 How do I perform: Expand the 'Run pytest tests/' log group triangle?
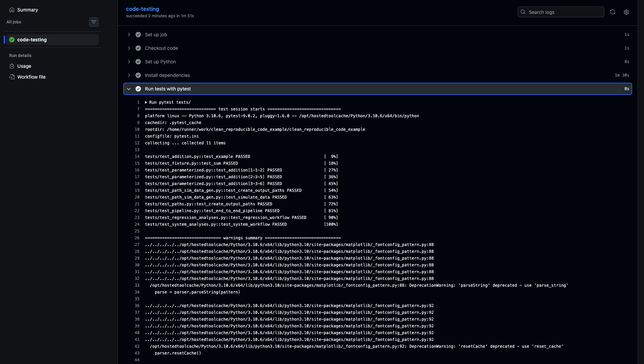(146, 102)
